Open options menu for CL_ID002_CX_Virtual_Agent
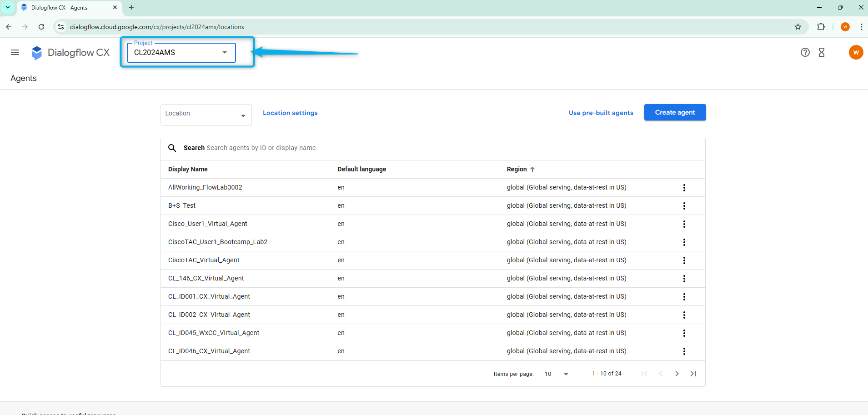The image size is (868, 415). (x=684, y=315)
